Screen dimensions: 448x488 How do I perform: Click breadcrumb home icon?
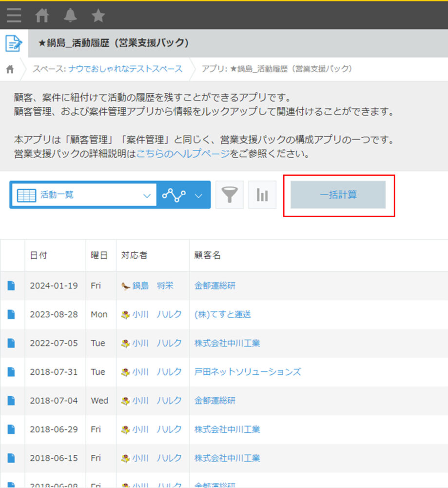point(10,69)
